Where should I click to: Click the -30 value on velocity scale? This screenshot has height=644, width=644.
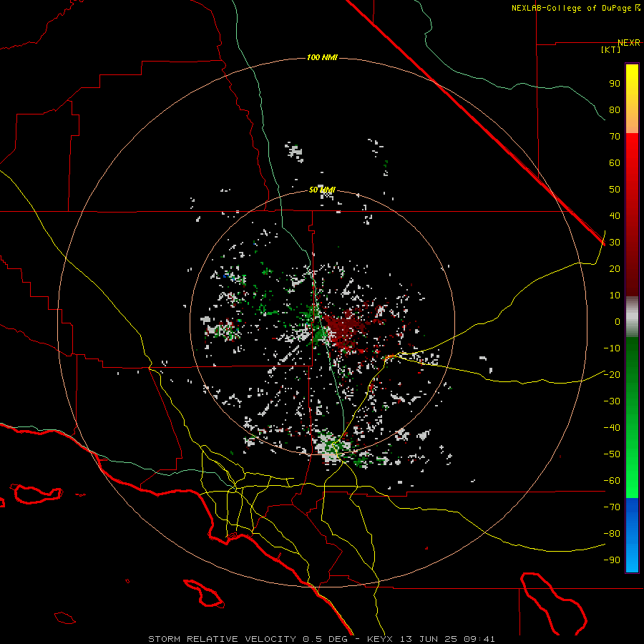click(612, 401)
